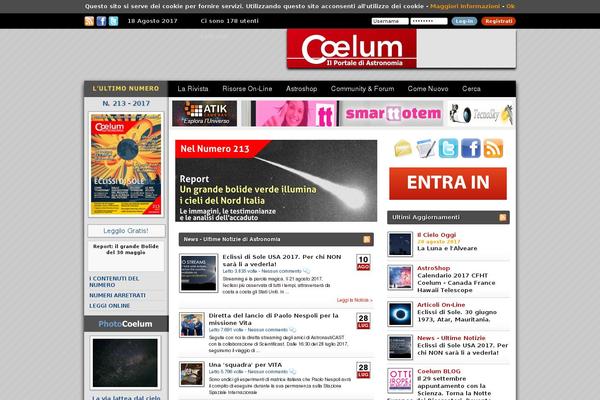Click the ENTRA IN red button
The image size is (600, 400).
[x=448, y=183]
